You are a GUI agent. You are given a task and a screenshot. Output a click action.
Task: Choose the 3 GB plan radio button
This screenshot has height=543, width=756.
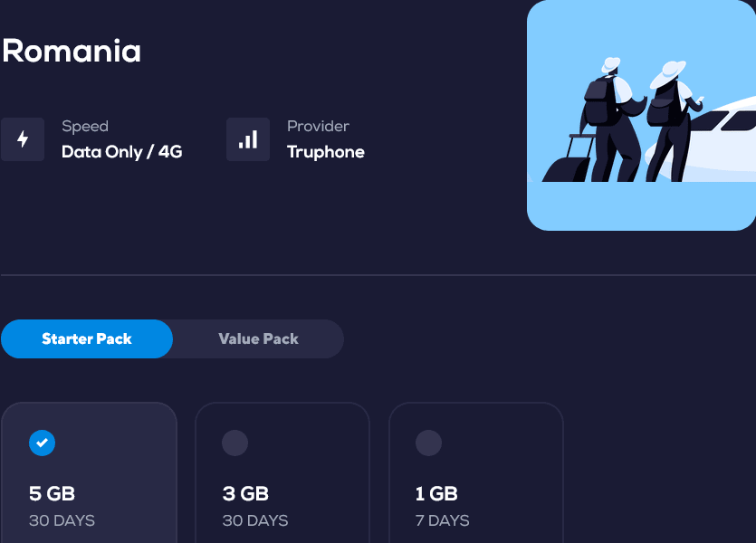coord(234,443)
